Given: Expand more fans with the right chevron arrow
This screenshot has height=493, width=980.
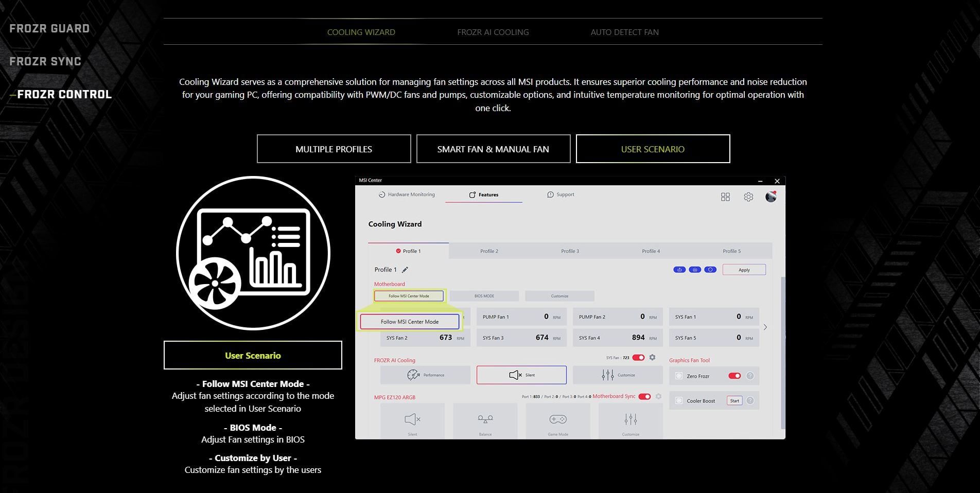Looking at the screenshot, I should 765,327.
